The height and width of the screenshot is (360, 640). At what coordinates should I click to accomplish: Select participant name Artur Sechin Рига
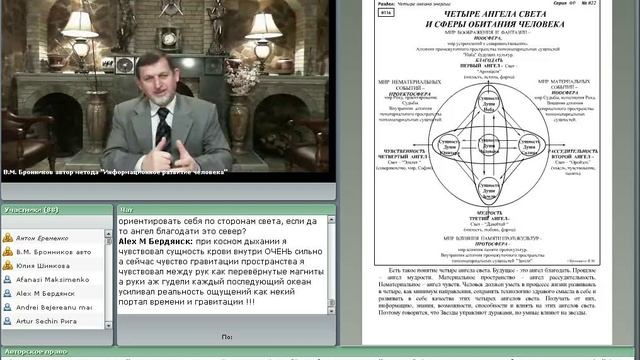46,321
